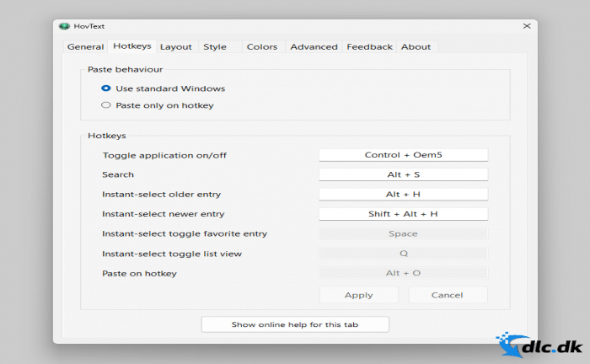
Task: Open the Feedback tab
Action: point(369,46)
